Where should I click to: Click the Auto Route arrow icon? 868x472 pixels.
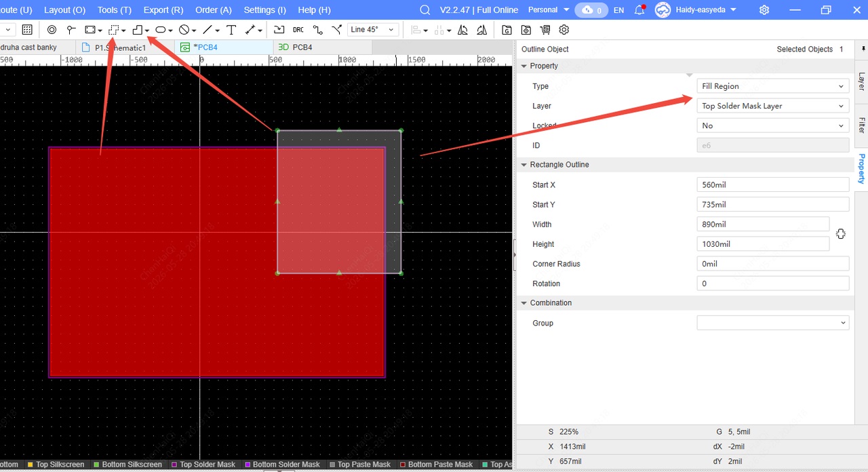click(x=279, y=30)
